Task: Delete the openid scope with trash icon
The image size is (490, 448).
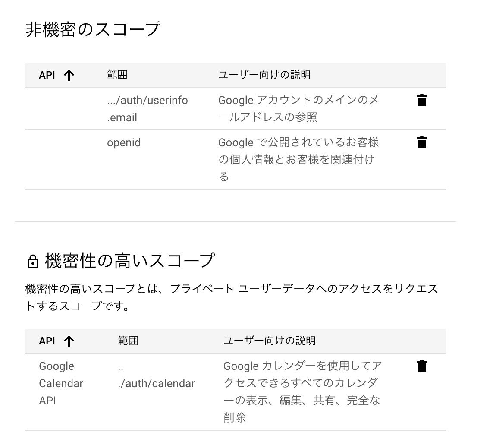Action: [421, 142]
